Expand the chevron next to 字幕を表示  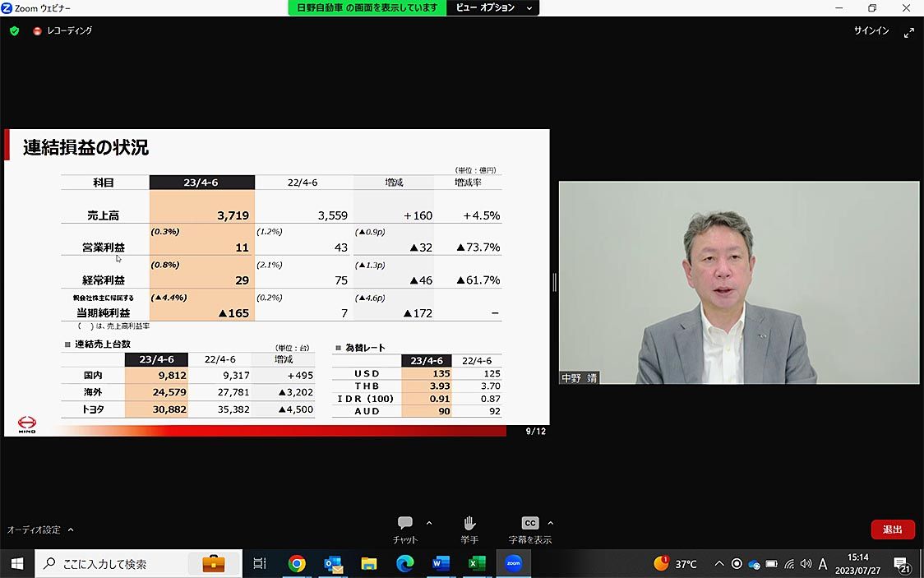tap(550, 523)
